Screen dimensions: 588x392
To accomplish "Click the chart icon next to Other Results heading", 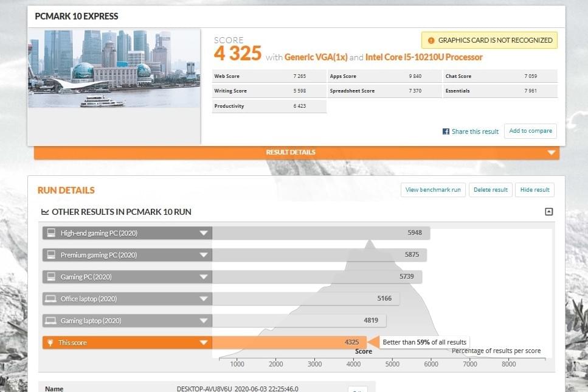I will click(x=45, y=212).
